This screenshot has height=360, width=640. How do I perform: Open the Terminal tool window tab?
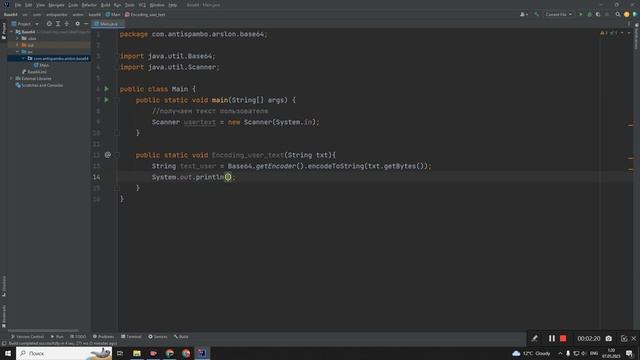[x=131, y=337]
